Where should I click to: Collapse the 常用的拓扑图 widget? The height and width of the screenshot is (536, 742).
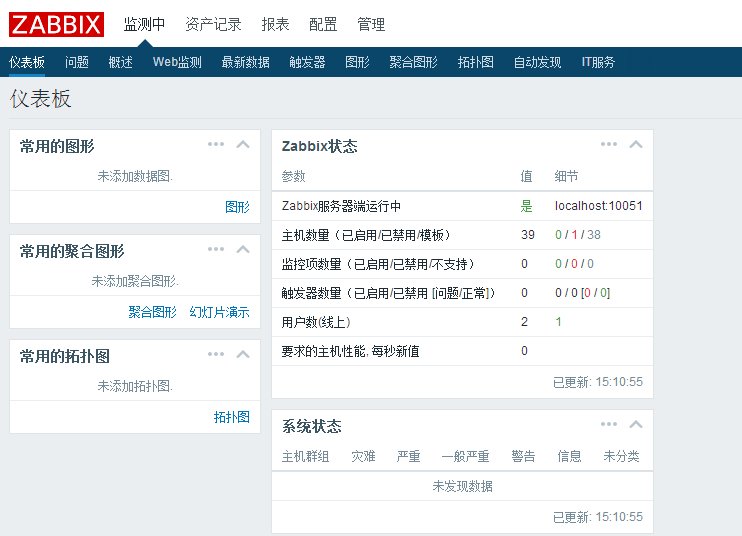(243, 354)
